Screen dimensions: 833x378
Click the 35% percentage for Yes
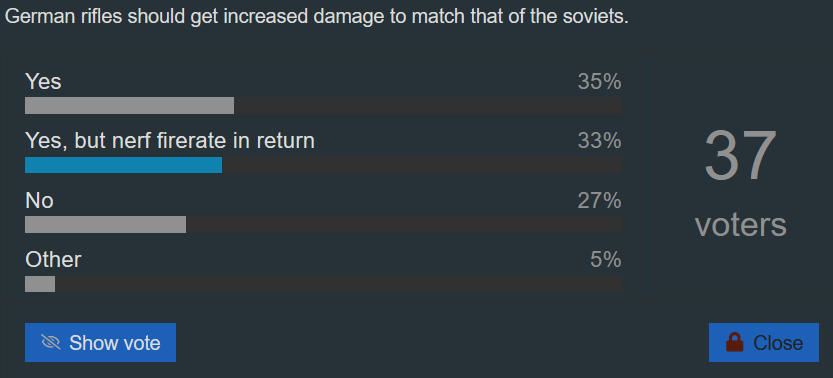(599, 82)
